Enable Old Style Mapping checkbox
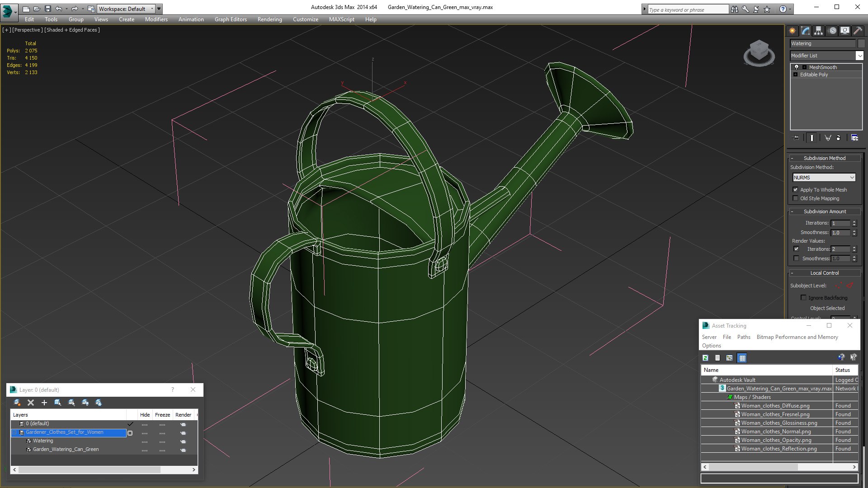 796,198
